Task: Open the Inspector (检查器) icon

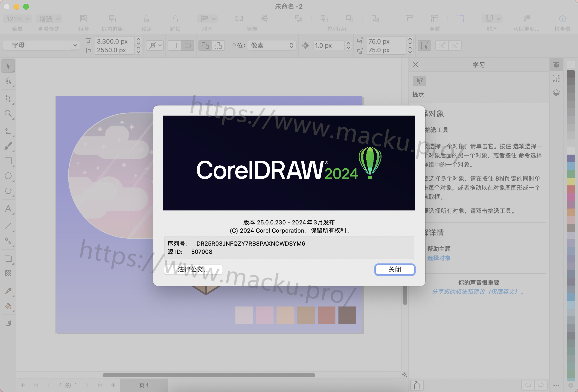Action: [x=562, y=19]
